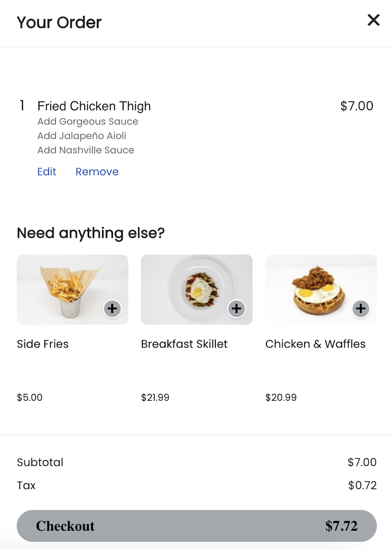
Task: Add Chicken & Waffles via plus icon
Action: [x=361, y=309]
